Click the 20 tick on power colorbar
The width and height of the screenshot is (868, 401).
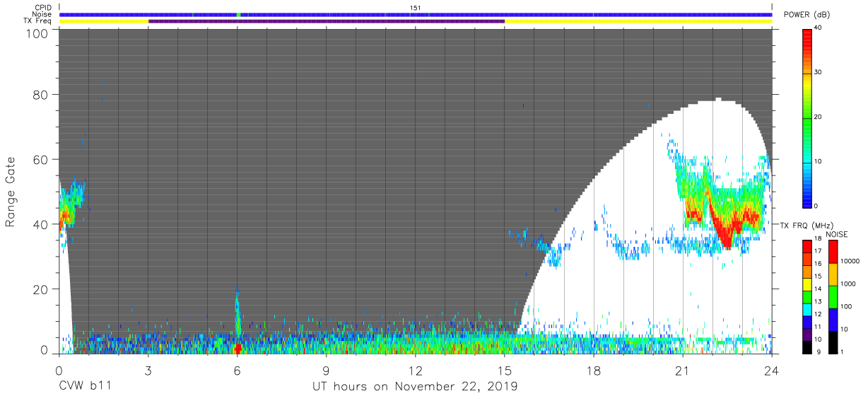[817, 117]
